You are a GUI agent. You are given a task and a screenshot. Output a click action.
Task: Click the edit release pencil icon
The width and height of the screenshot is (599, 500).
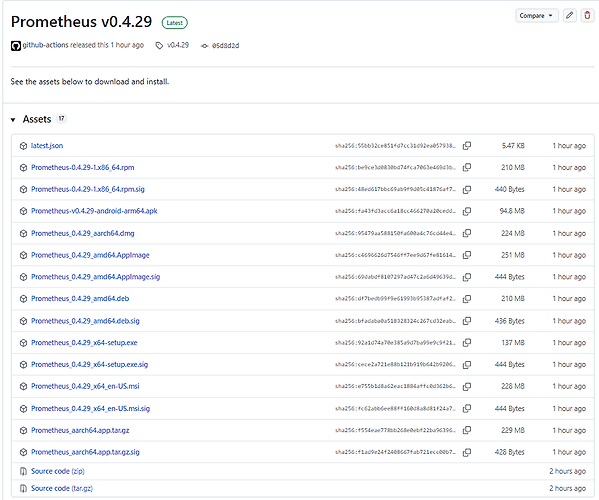click(x=569, y=16)
